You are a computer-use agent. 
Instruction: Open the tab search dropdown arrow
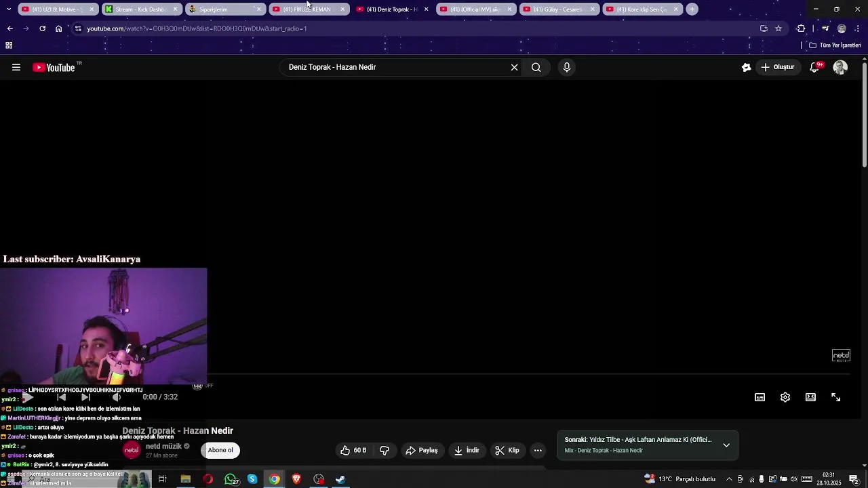tap(9, 9)
